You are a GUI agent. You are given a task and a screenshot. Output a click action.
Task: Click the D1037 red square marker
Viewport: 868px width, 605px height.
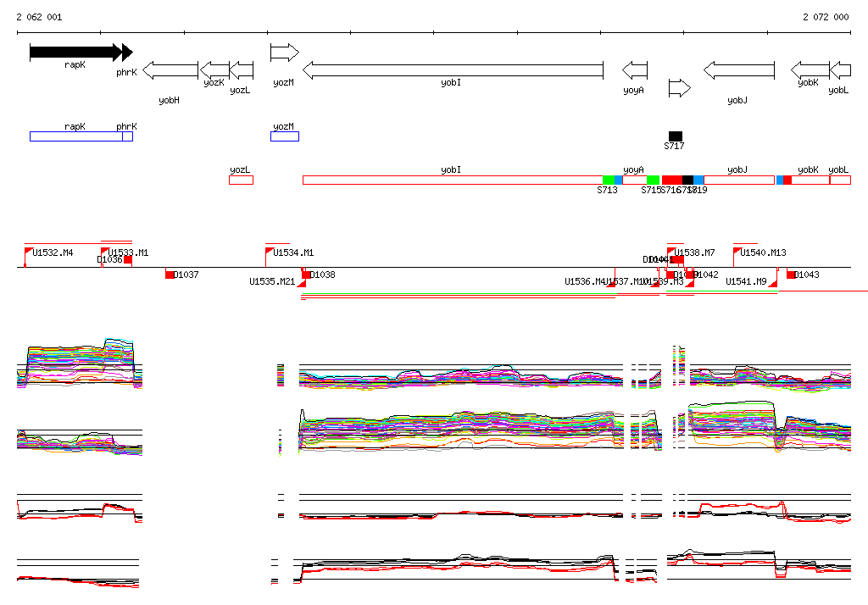[x=170, y=275]
